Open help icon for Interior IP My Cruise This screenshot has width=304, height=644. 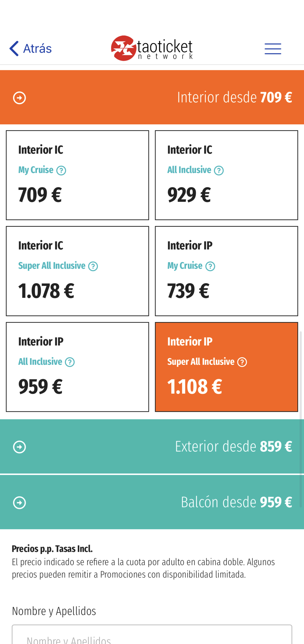(210, 266)
